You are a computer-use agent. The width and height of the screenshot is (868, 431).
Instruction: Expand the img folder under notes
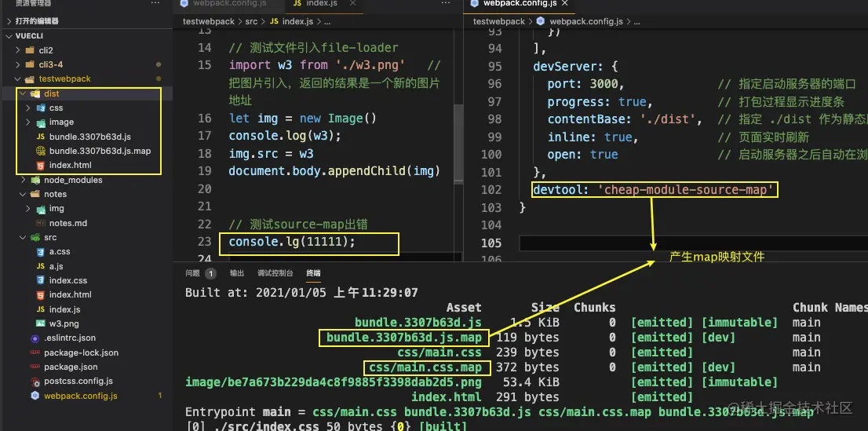(27, 208)
